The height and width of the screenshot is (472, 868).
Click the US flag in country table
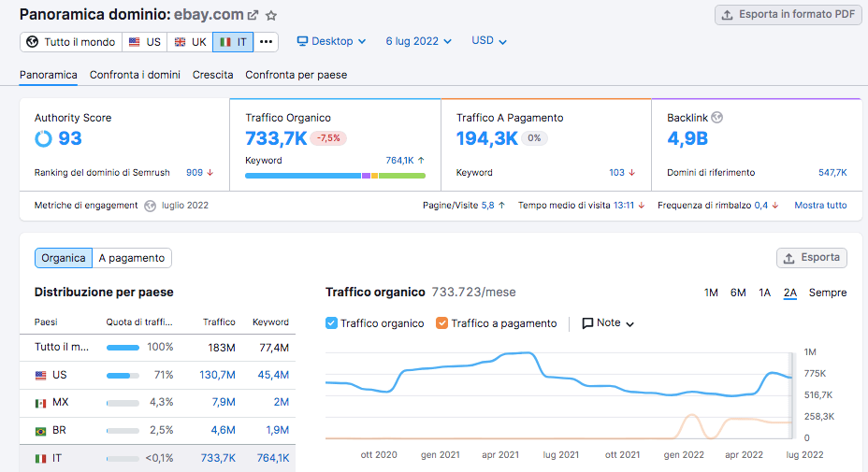pos(40,375)
